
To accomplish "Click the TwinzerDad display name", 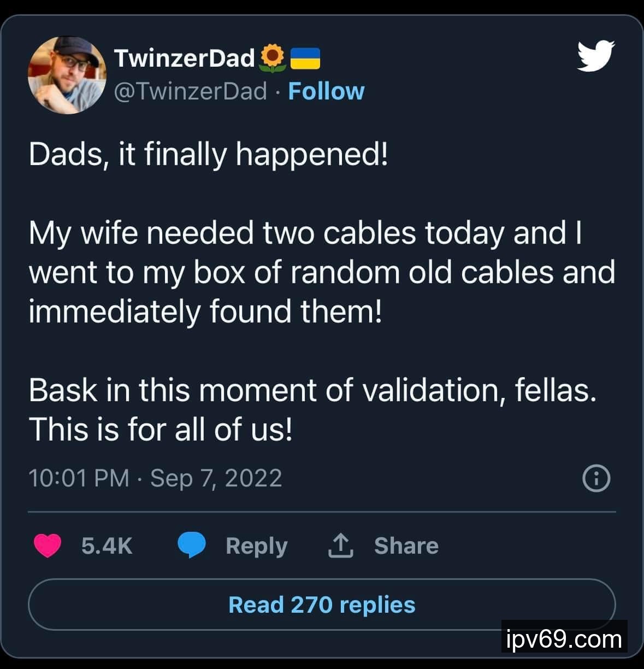I will point(185,58).
